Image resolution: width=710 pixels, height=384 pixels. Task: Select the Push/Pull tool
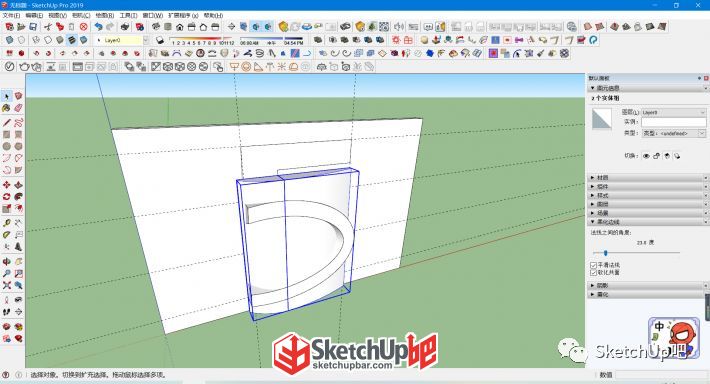[x=18, y=185]
